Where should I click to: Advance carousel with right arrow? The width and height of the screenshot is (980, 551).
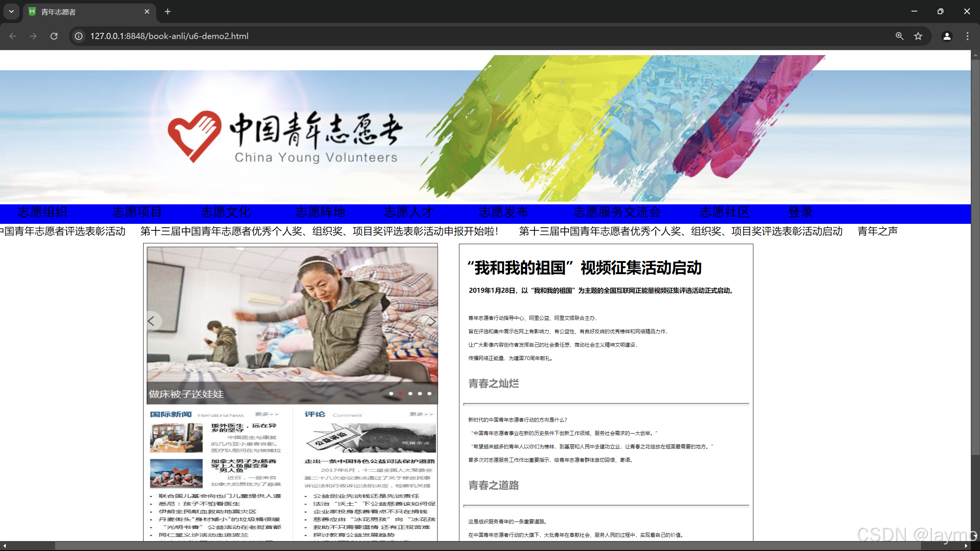pos(432,321)
